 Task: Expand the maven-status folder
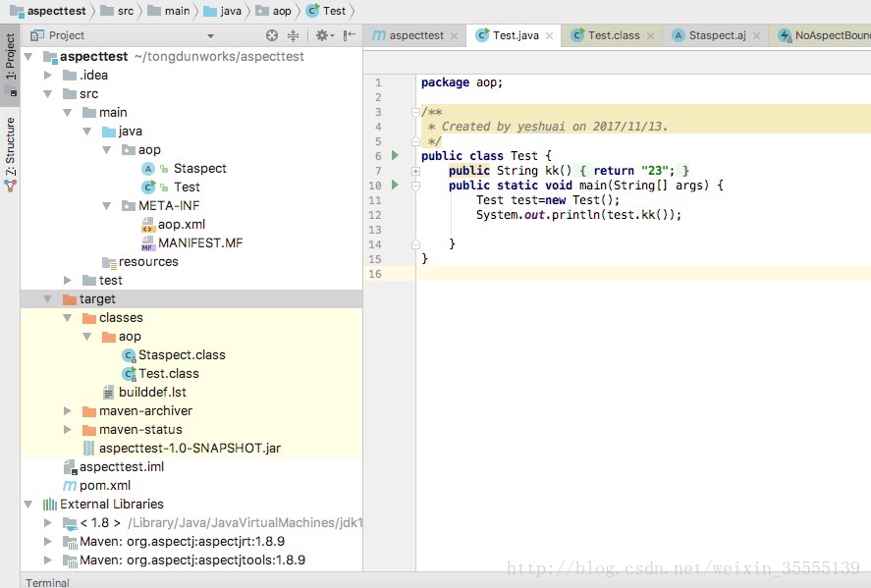67,430
